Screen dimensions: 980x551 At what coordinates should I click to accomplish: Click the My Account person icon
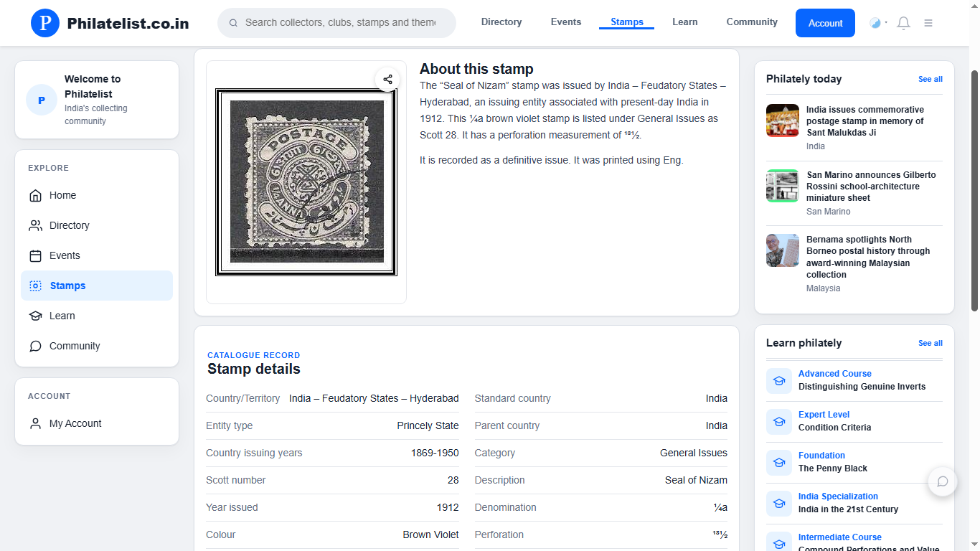click(35, 423)
